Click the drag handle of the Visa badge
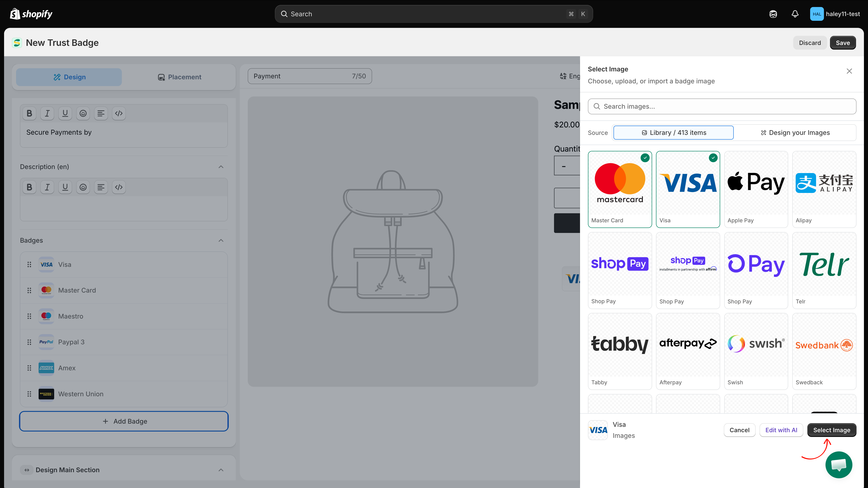This screenshot has height=488, width=868. point(29,265)
